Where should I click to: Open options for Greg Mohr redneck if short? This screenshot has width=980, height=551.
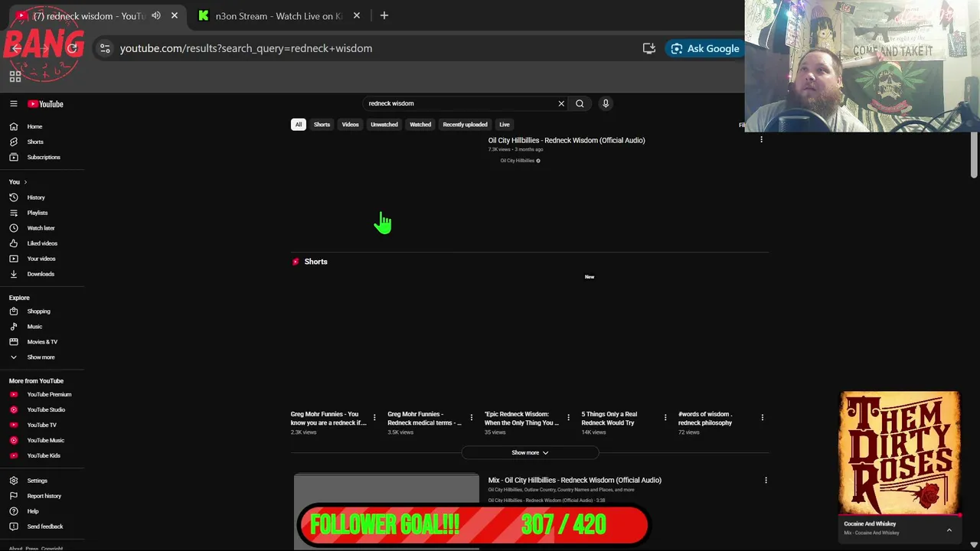pos(374,418)
